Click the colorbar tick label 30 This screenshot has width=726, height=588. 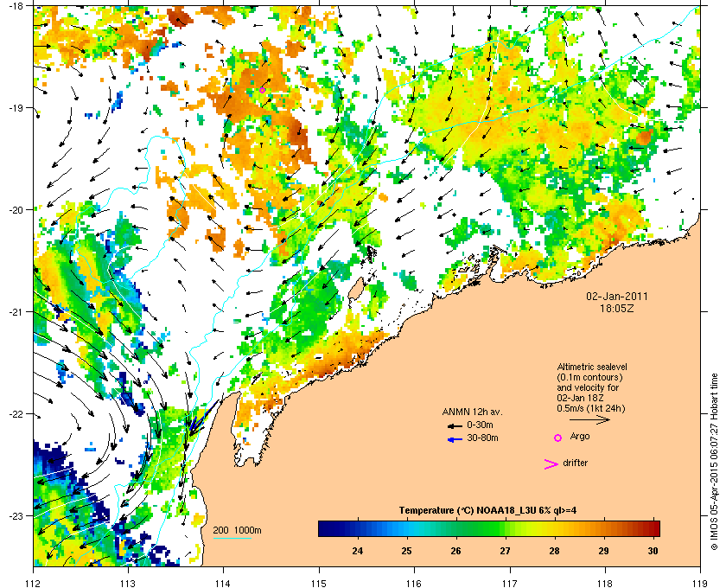point(653,551)
